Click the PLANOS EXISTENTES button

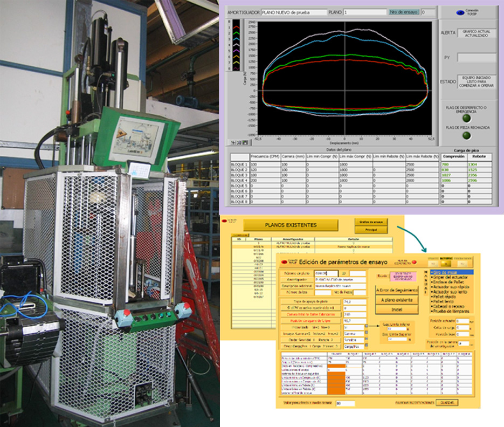point(291,225)
